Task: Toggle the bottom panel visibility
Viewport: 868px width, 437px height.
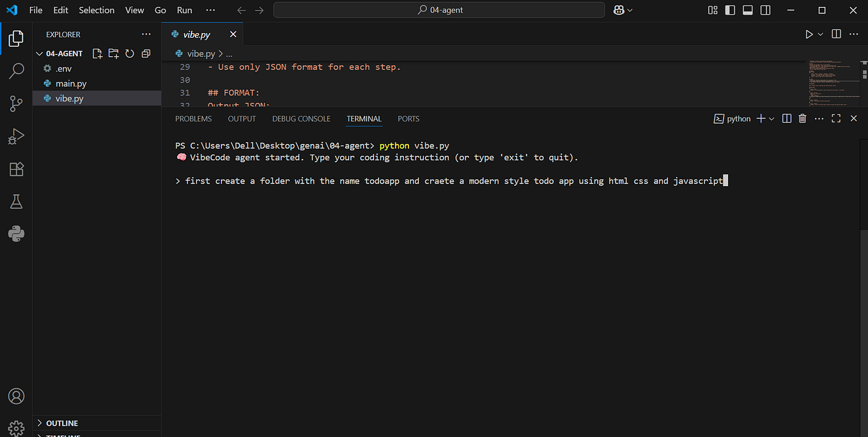Action: click(x=747, y=10)
